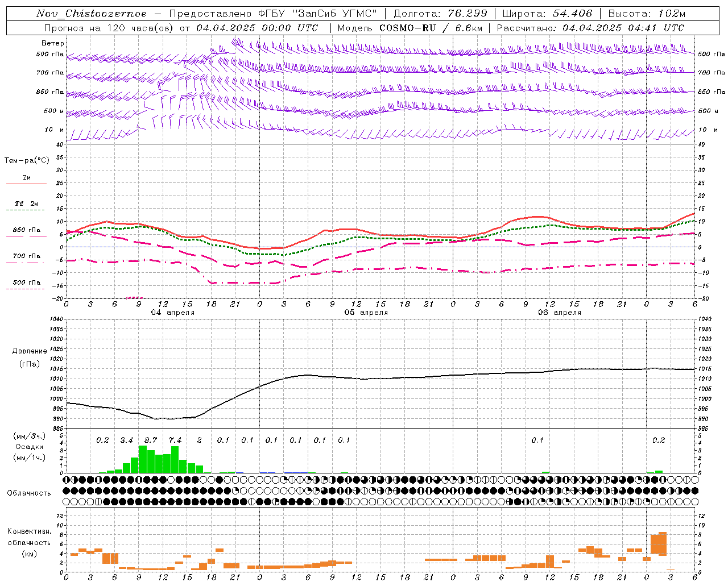Click the 'Высота: 102м' elevation text
Viewport: 728px width, 582px height.
[x=647, y=14]
